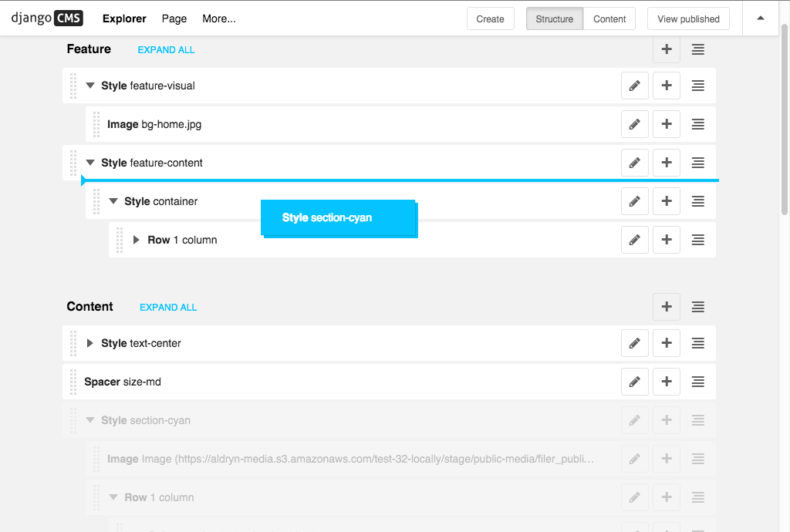Collapse the Style feature-visual plugin
The width and height of the screenshot is (790, 532).
click(90, 86)
